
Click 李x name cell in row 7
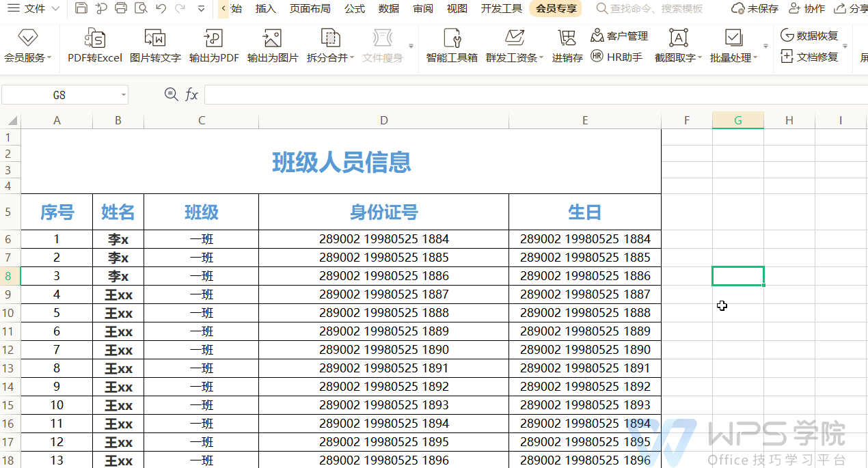tap(118, 258)
